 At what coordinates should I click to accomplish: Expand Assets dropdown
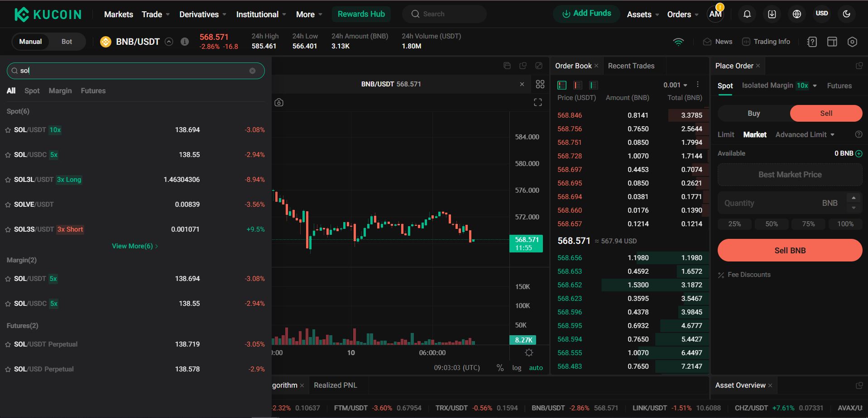pos(643,14)
